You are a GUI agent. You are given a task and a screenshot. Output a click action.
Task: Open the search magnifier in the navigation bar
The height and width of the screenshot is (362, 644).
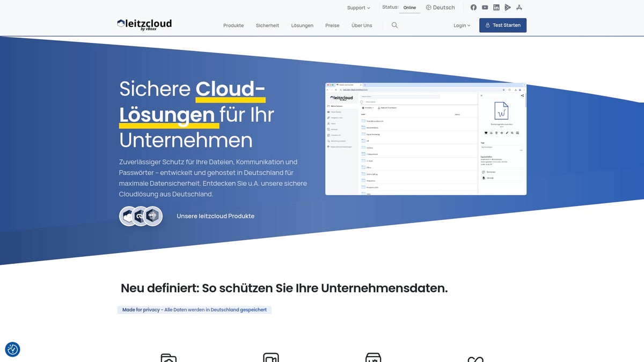point(394,25)
